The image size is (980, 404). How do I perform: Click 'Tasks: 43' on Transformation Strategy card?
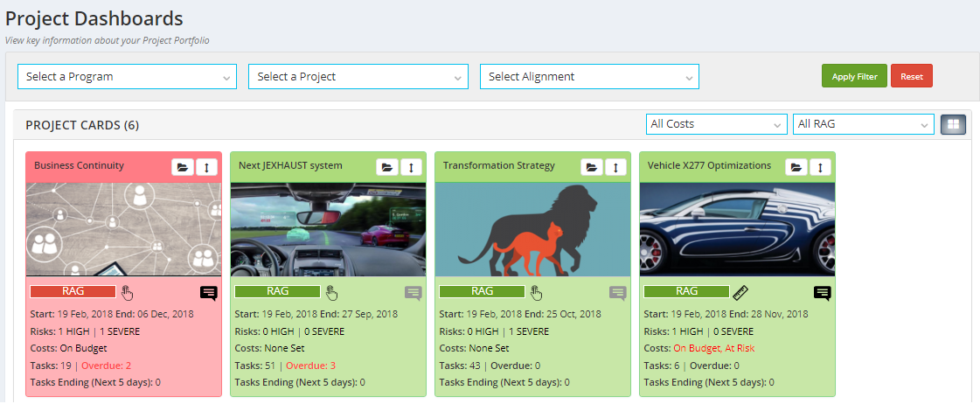[x=459, y=366]
